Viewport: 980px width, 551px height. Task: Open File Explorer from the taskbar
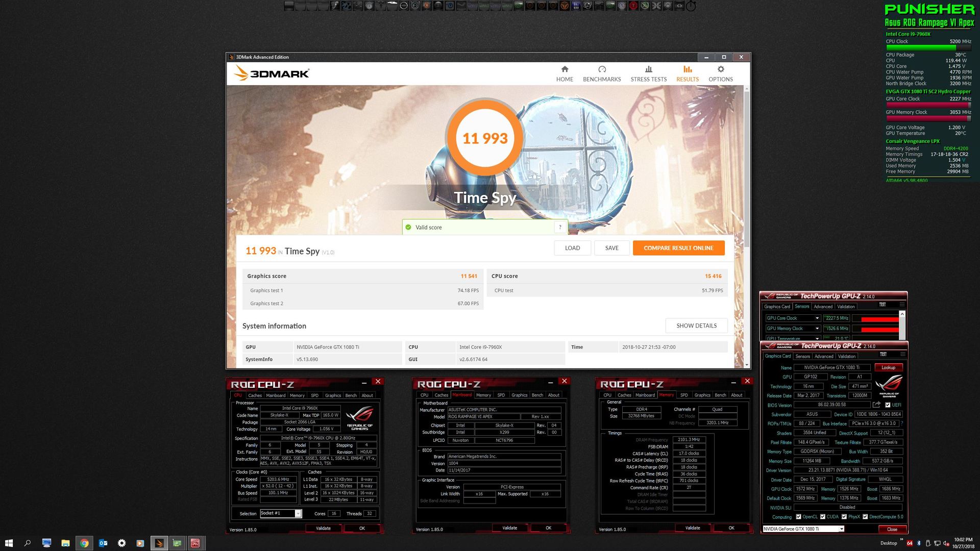[x=65, y=543]
